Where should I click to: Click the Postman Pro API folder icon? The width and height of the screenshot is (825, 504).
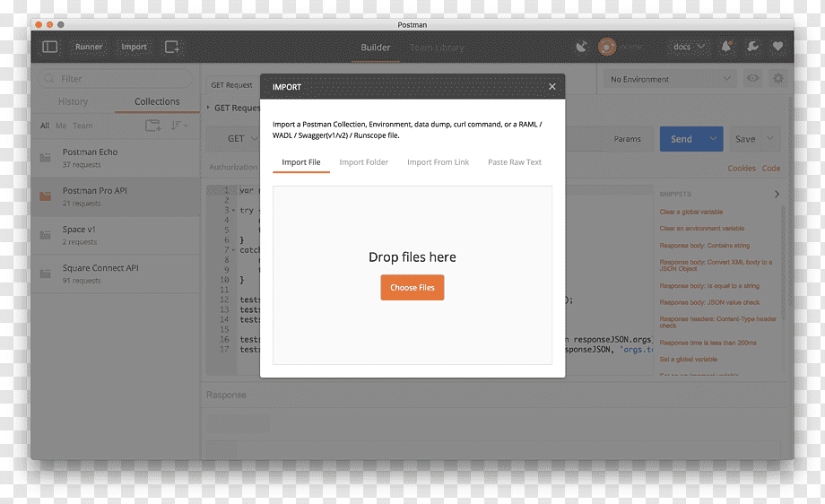coord(46,196)
